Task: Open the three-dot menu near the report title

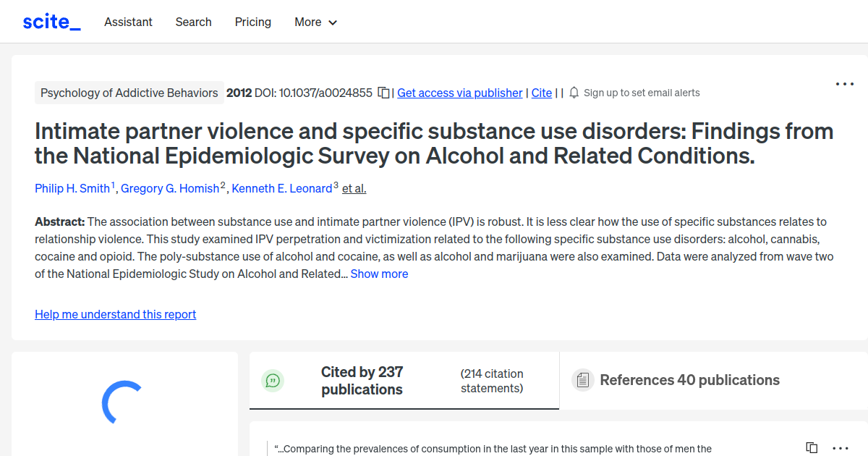Action: tap(844, 84)
